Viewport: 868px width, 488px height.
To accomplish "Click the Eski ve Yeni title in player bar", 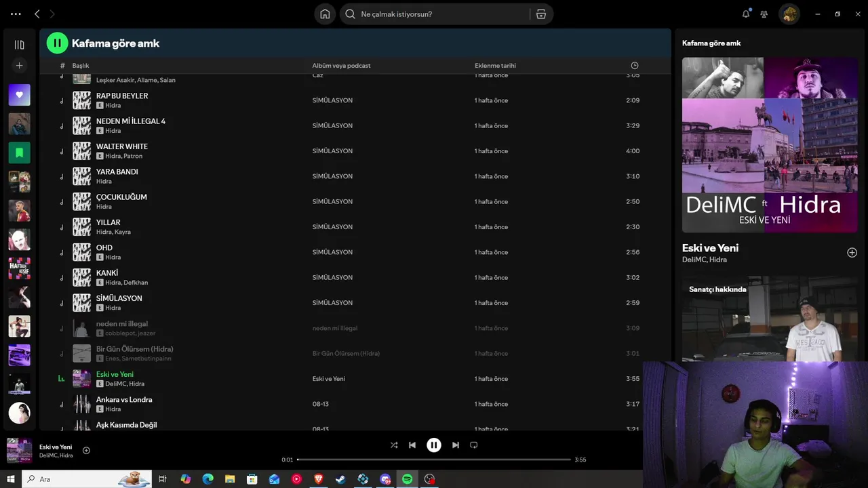I will (x=56, y=447).
